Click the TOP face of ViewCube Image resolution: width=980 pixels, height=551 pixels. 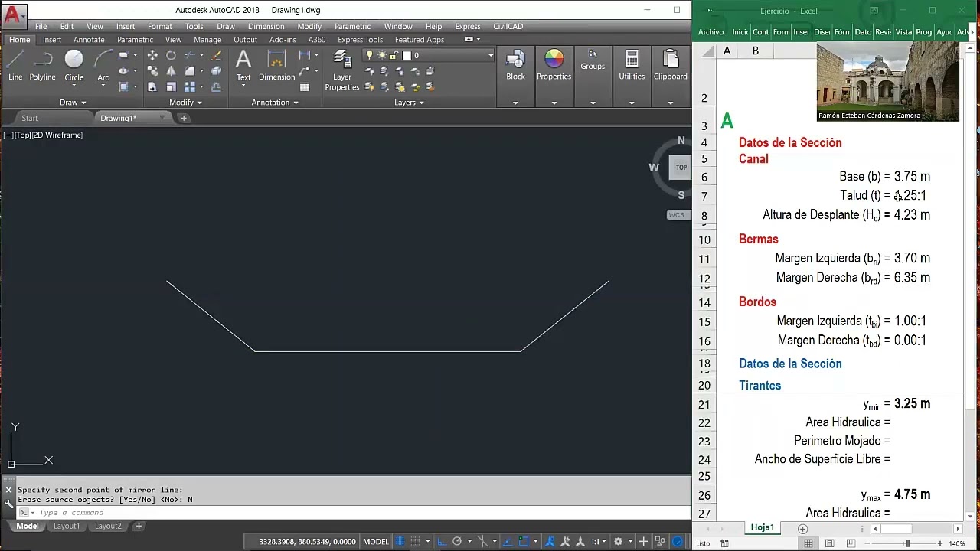681,168
